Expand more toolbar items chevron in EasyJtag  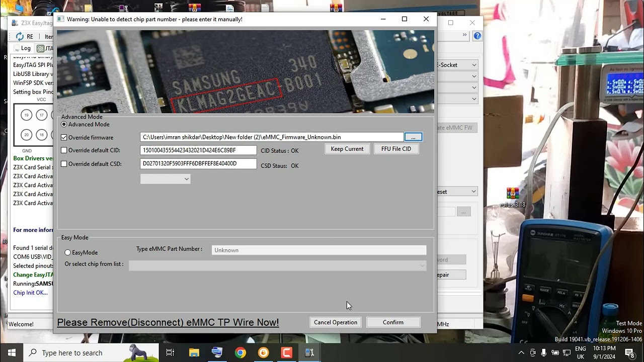[x=464, y=35]
